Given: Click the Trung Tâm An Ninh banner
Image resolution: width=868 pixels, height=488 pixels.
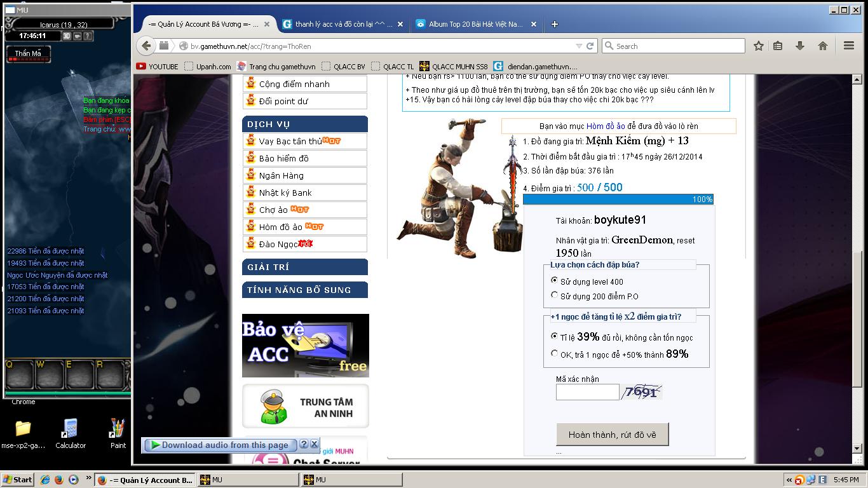Looking at the screenshot, I should (x=305, y=406).
